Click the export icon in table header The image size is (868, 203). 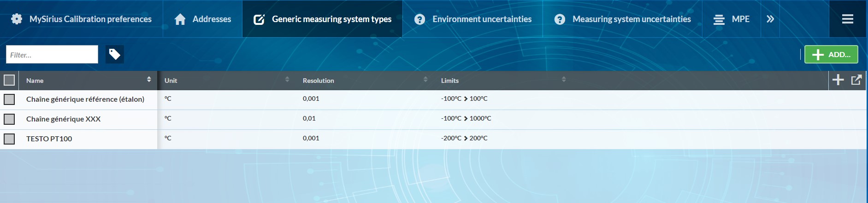[856, 80]
